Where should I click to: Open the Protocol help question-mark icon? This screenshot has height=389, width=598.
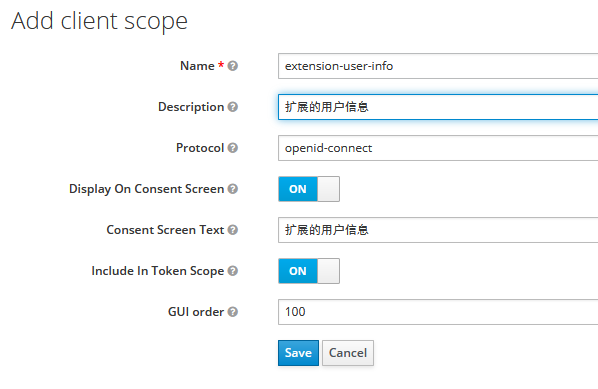tap(233, 148)
